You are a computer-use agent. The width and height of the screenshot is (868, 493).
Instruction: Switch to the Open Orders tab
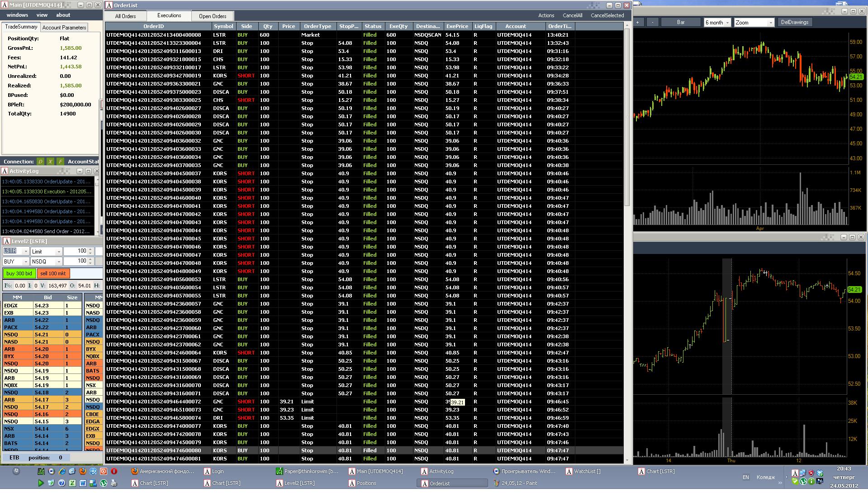coord(213,16)
